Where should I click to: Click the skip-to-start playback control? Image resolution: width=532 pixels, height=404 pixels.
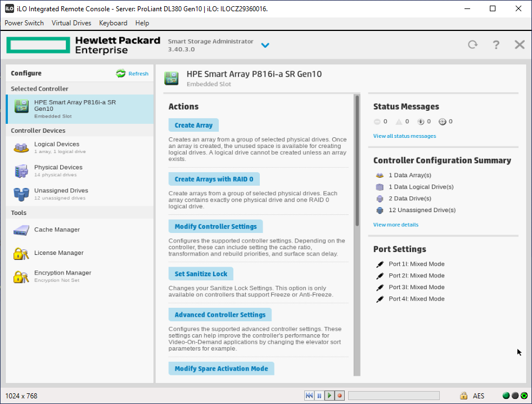coord(309,396)
